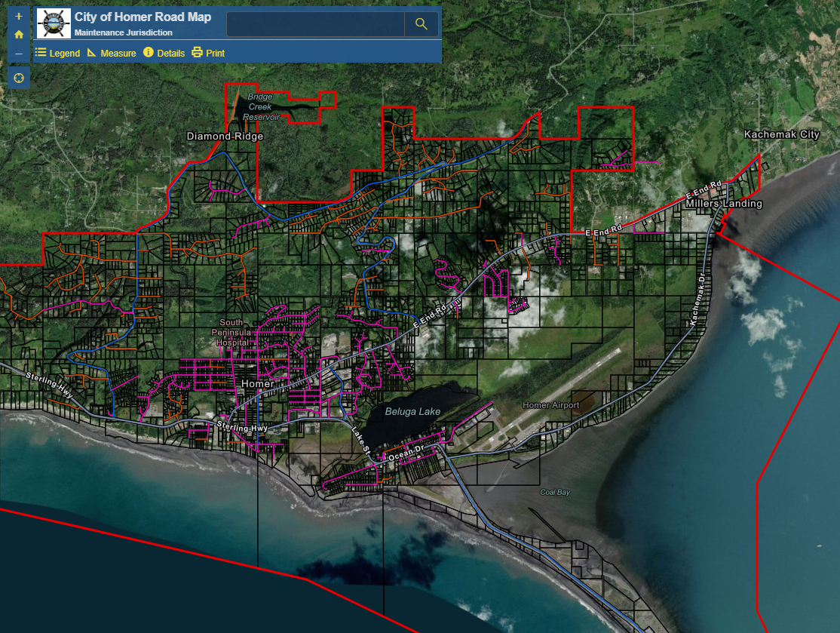Click the Legend list icon
This screenshot has width=840, height=633.
click(39, 53)
